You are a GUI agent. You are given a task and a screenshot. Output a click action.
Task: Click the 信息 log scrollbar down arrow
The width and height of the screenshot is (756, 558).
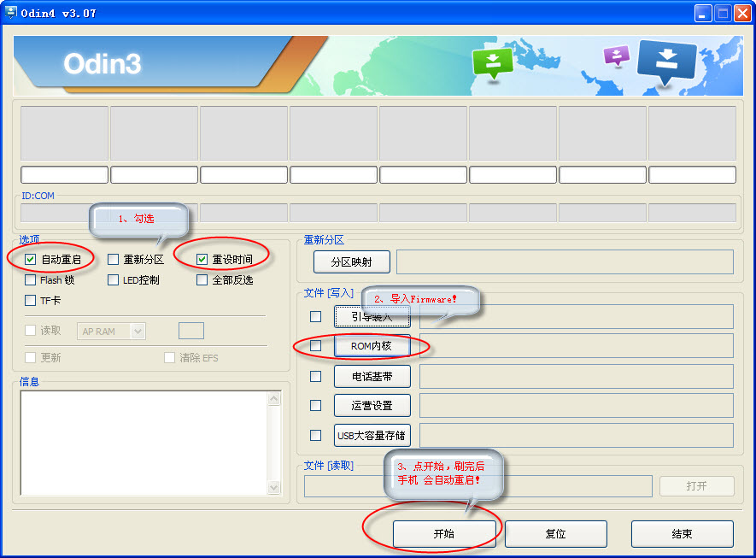pyautogui.click(x=274, y=488)
